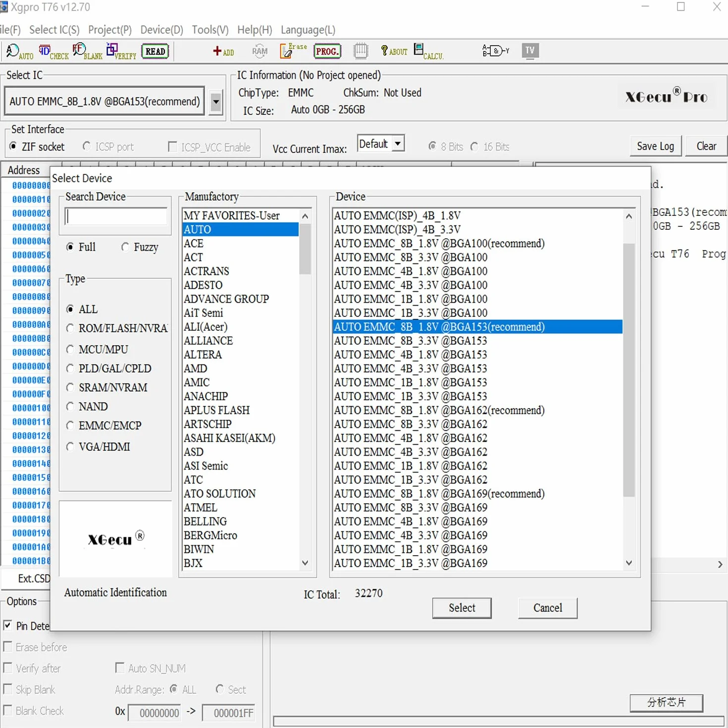This screenshot has width=728, height=728.
Task: Run the BLANK check toolbar icon
Action: [87, 52]
